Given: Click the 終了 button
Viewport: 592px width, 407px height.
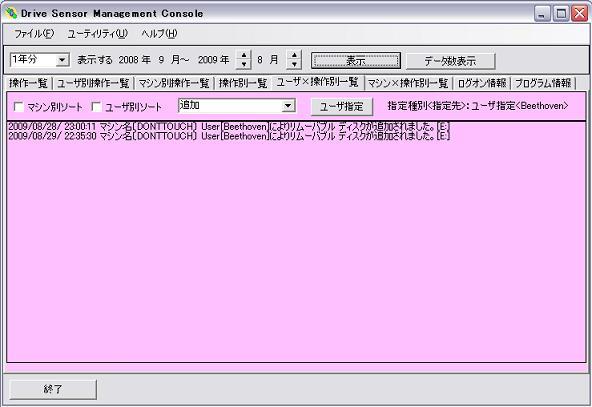Looking at the screenshot, I should click(53, 389).
